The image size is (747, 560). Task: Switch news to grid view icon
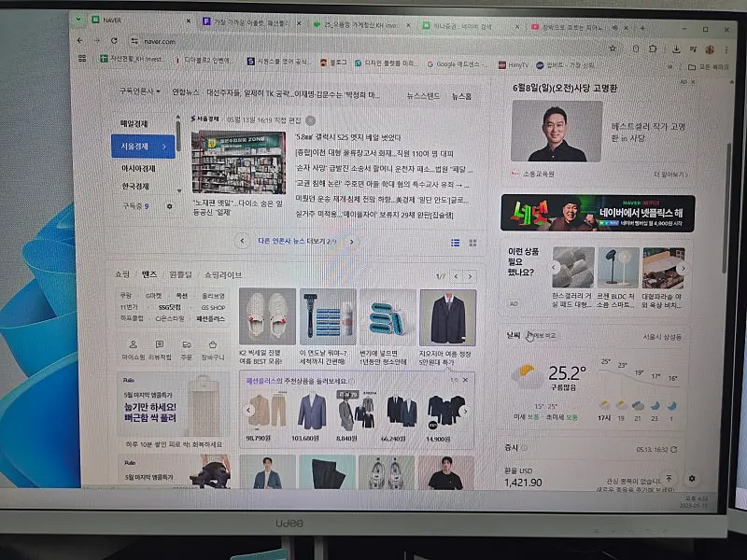click(x=472, y=243)
